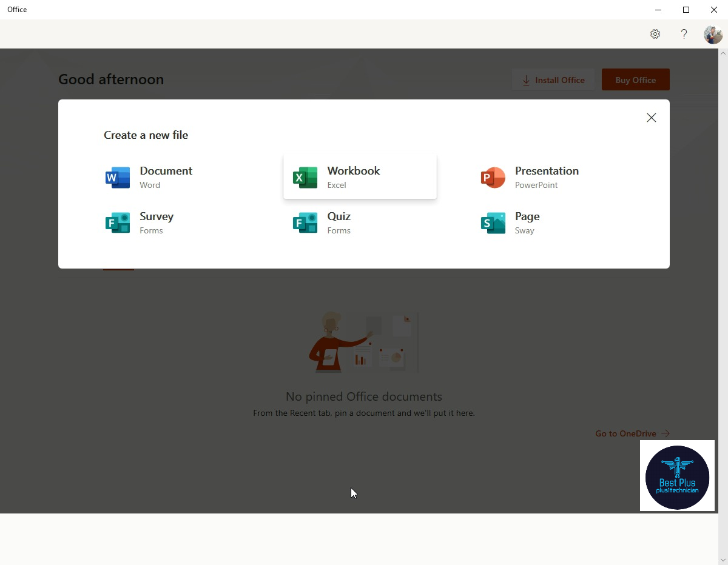Click the Buy Office button
Viewport: 728px width, 565px height.
point(636,80)
